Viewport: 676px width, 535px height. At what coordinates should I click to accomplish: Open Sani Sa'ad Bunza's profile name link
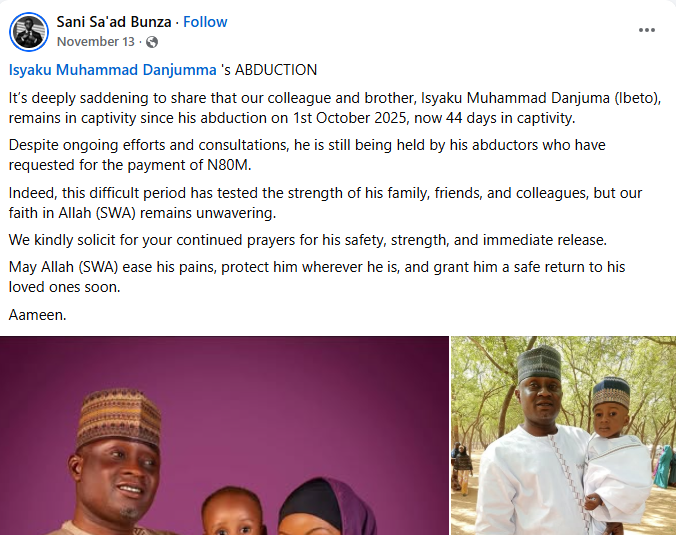click(113, 21)
